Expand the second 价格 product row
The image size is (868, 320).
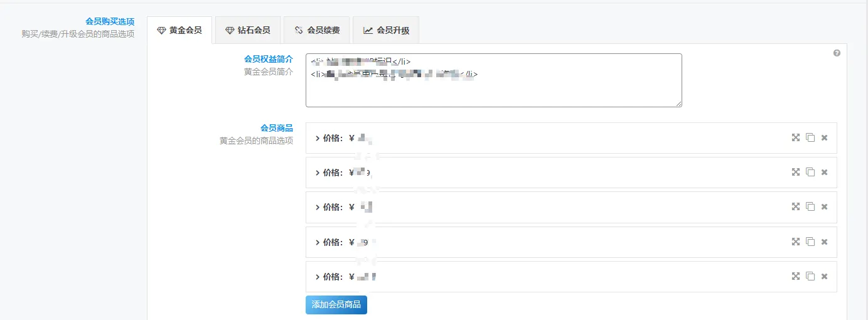(x=571, y=173)
